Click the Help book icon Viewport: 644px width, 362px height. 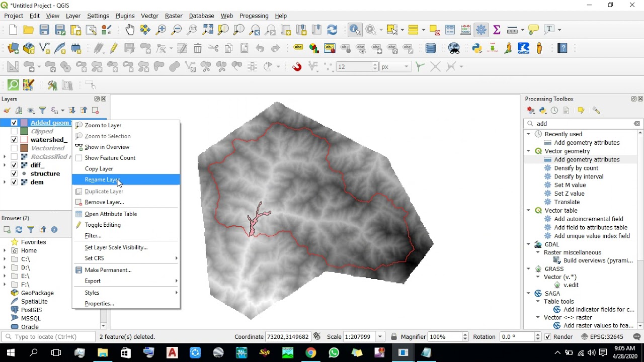point(562,48)
